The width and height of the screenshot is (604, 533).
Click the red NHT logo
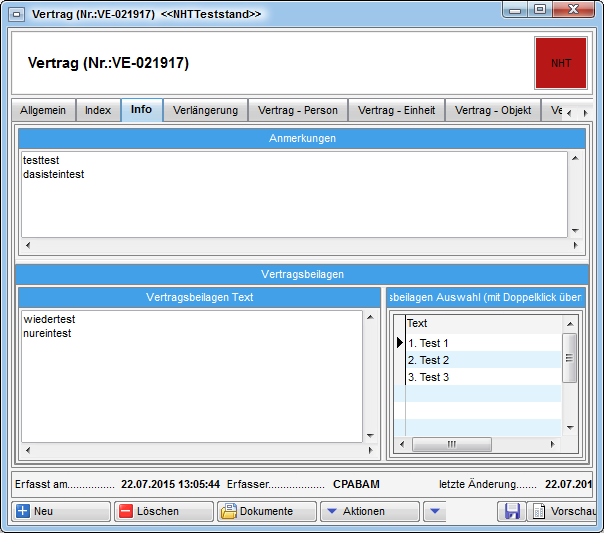coord(561,62)
